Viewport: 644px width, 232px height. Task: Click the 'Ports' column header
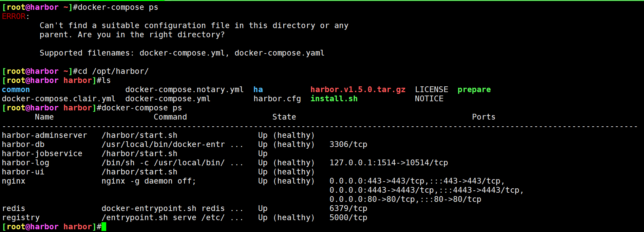click(x=484, y=117)
